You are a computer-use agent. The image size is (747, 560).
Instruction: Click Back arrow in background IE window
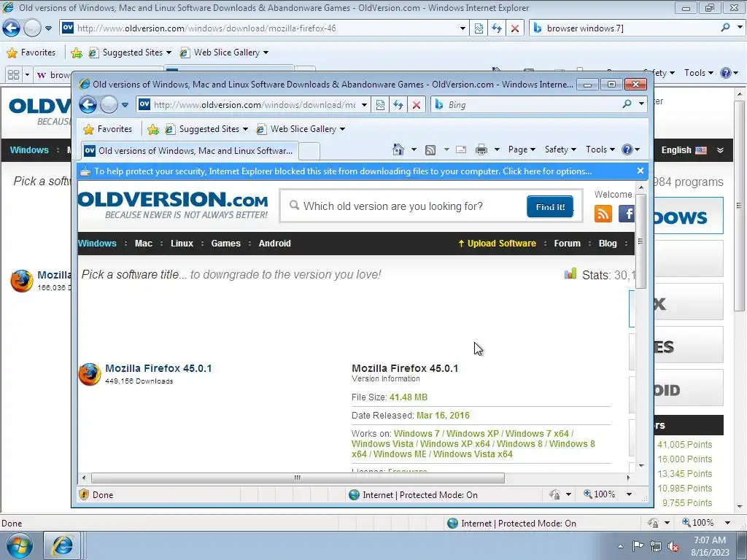point(11,28)
